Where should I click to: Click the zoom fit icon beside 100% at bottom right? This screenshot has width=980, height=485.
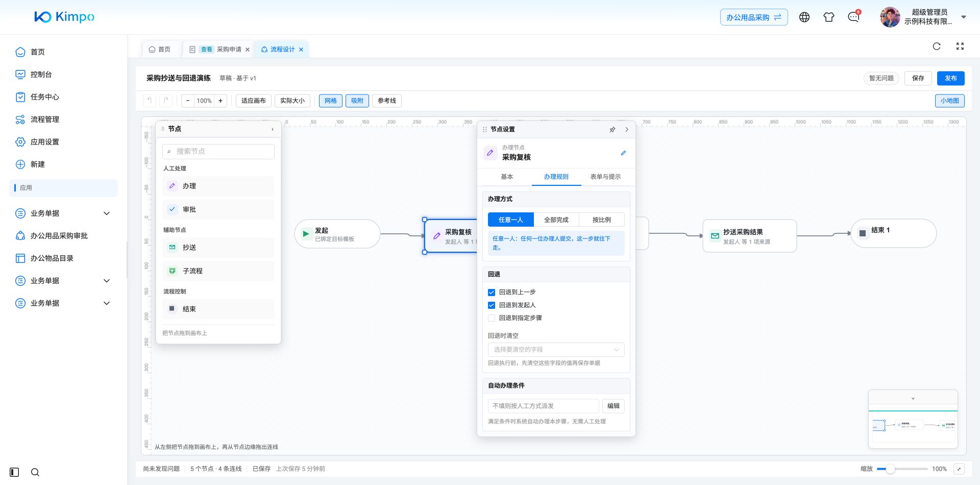pyautogui.click(x=959, y=469)
